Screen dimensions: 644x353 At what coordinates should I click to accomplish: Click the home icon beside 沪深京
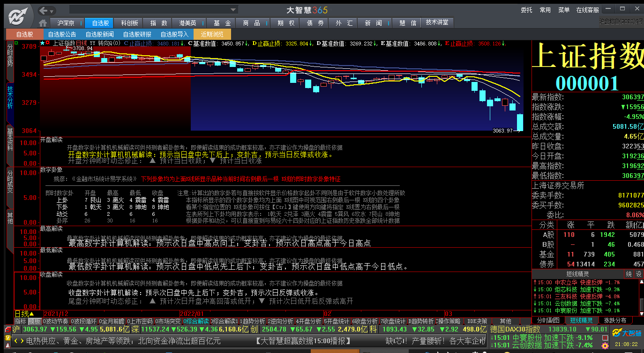tap(43, 23)
